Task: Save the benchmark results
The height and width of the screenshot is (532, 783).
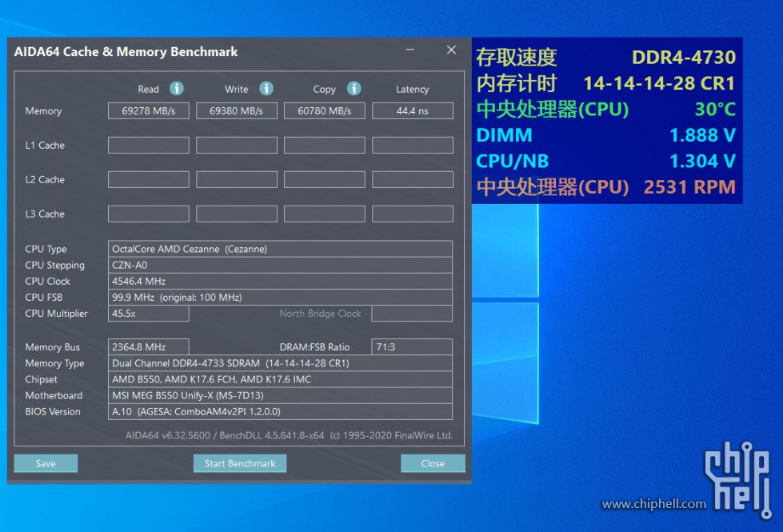Action: click(x=46, y=463)
